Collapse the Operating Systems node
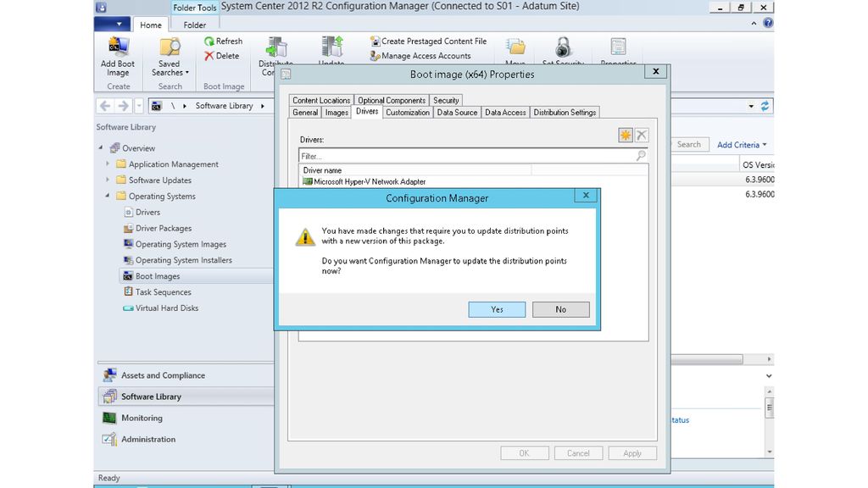 tap(108, 196)
